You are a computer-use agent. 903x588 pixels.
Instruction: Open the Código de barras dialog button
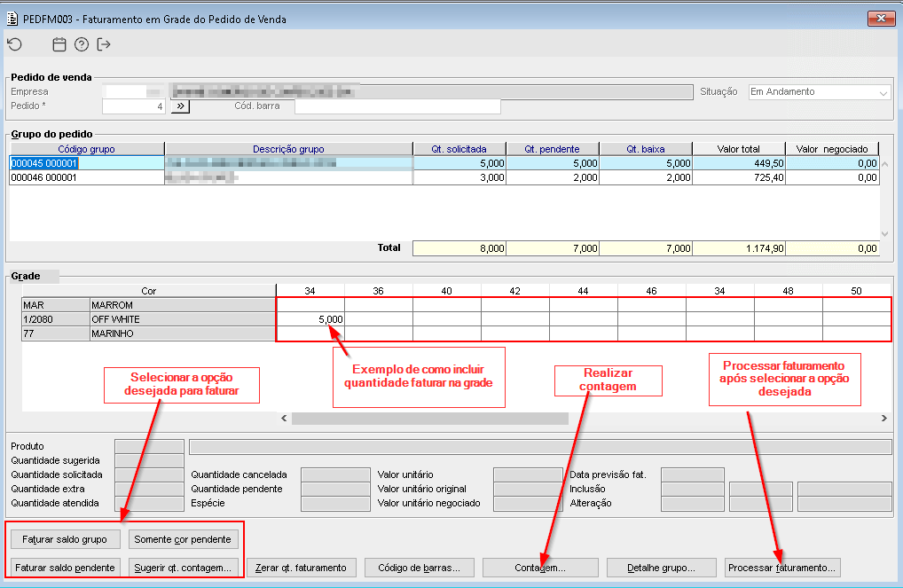420,568
